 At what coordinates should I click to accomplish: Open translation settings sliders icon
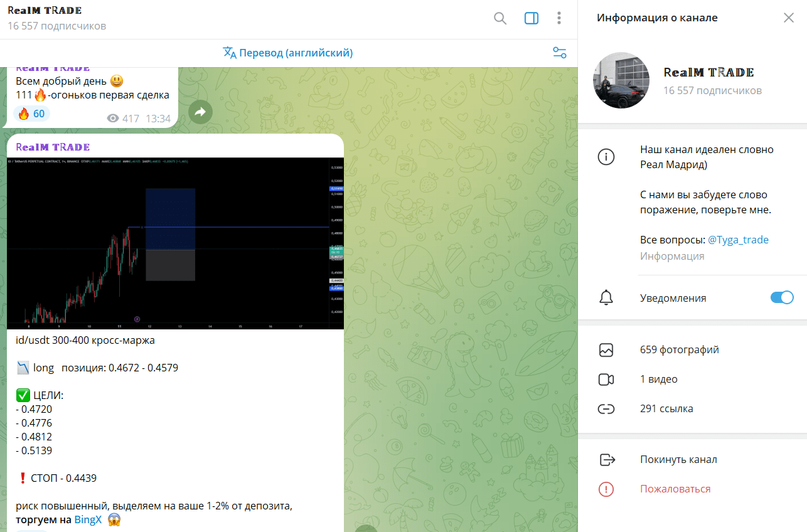[560, 53]
